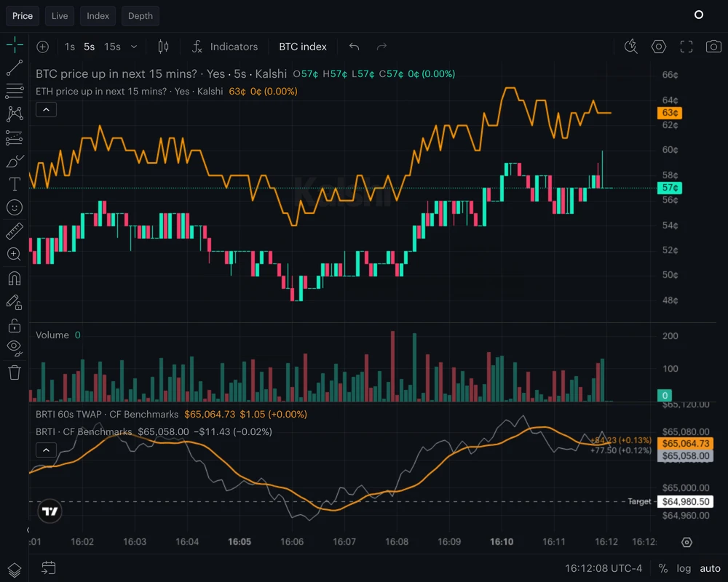The height and width of the screenshot is (582, 728).
Task: Open the quick search lightning icon
Action: pyautogui.click(x=630, y=47)
